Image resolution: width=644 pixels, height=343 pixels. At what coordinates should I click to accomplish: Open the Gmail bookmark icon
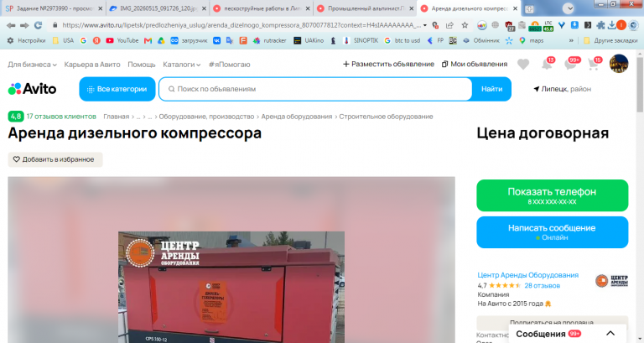(148, 40)
